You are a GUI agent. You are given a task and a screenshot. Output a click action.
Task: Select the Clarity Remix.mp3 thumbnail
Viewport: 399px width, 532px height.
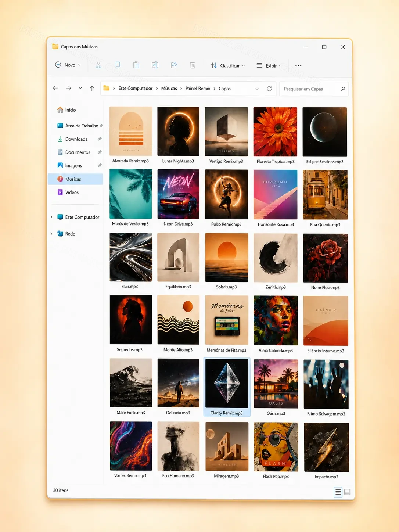[x=227, y=384]
